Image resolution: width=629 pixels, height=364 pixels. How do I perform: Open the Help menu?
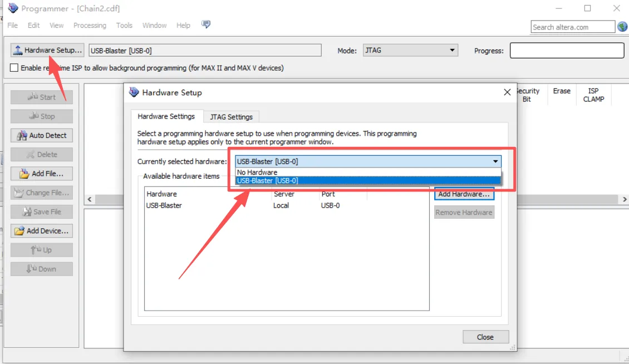(x=183, y=25)
